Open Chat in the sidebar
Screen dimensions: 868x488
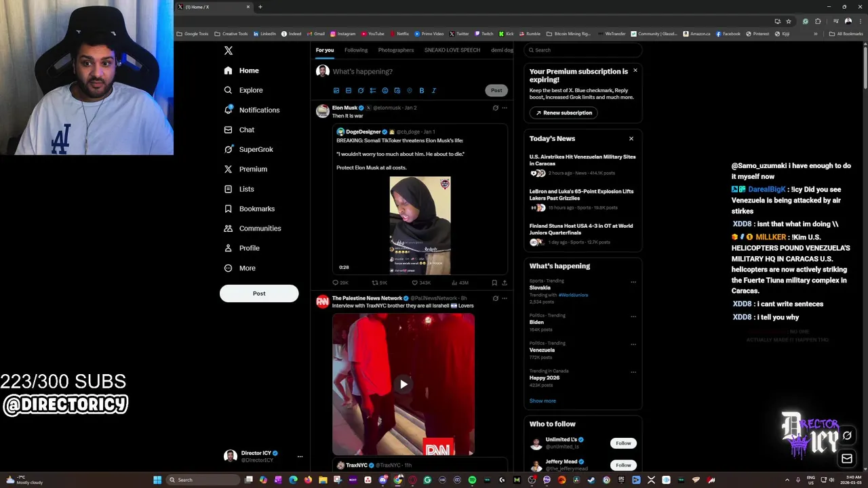click(239, 129)
